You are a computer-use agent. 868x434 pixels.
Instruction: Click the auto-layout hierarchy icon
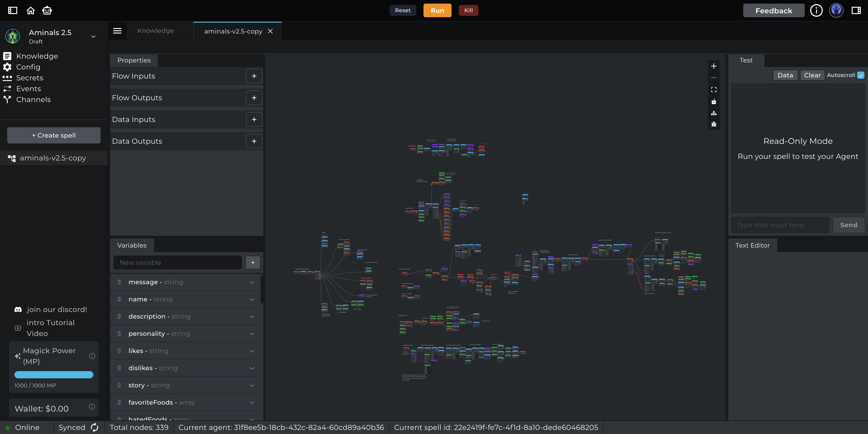[x=714, y=113]
